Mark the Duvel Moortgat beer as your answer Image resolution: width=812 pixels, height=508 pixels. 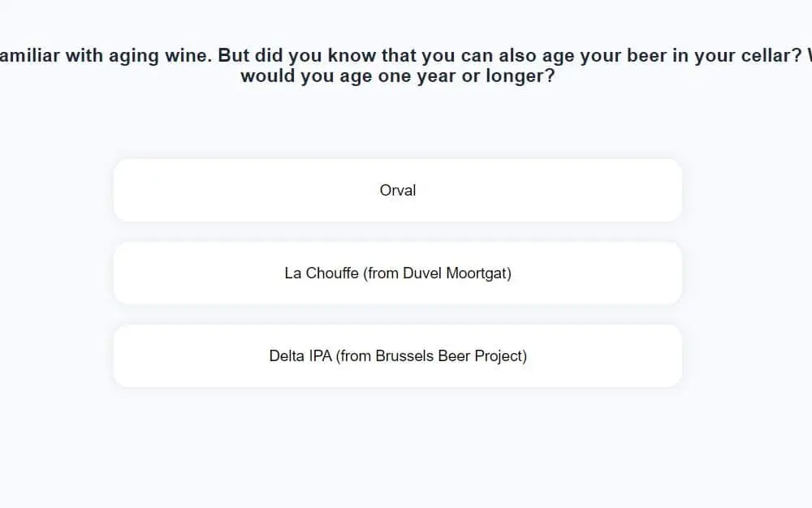tap(398, 273)
